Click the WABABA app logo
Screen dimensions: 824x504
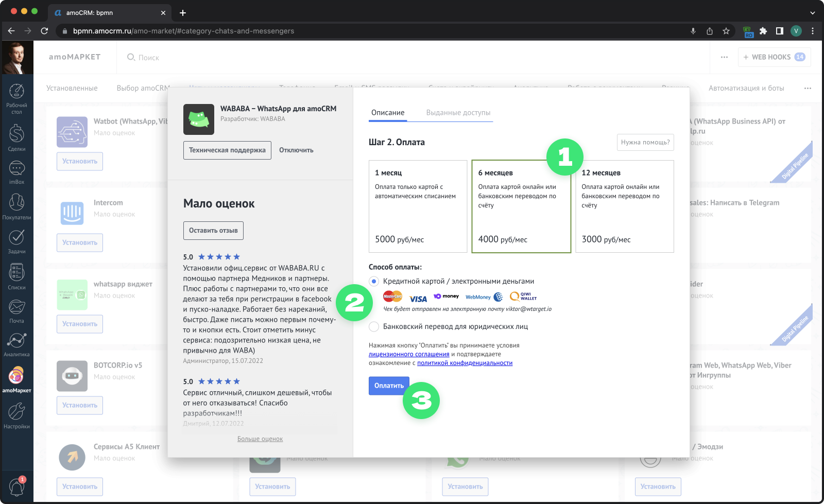[199, 119]
